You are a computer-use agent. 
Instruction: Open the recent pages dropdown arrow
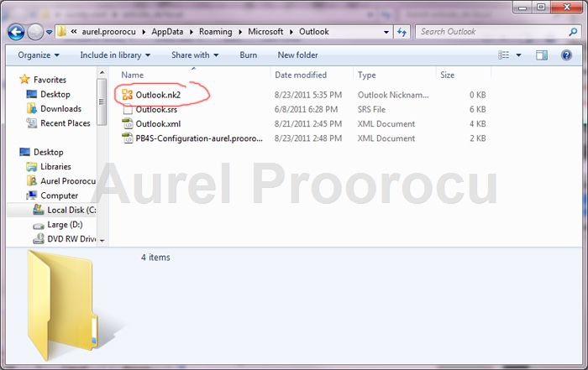coord(49,33)
